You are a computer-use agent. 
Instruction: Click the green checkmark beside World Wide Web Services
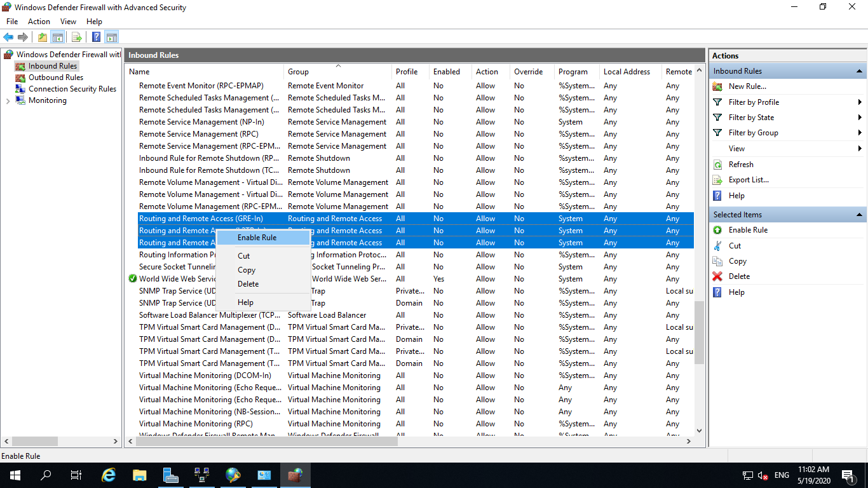[132, 279]
